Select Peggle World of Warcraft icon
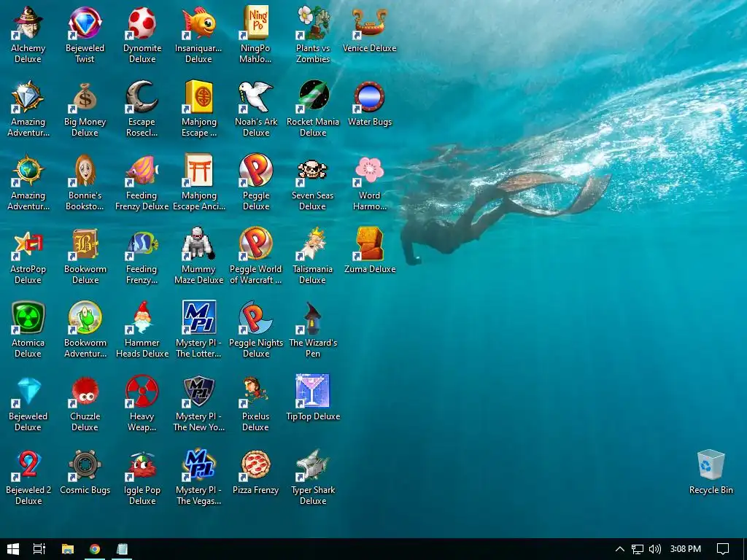 (x=256, y=244)
